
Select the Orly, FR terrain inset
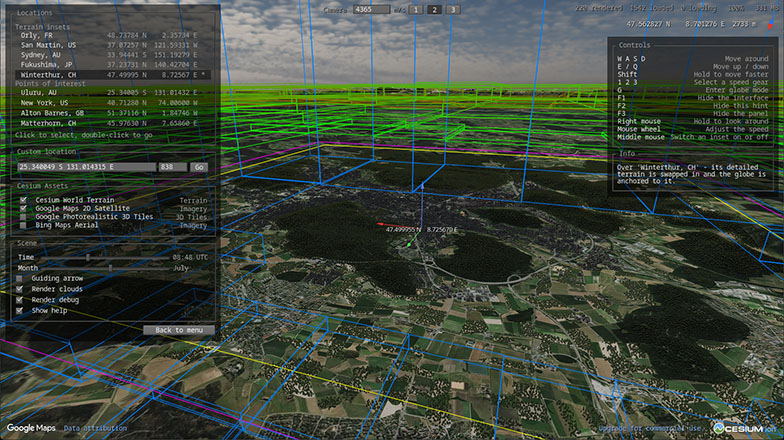[112, 36]
